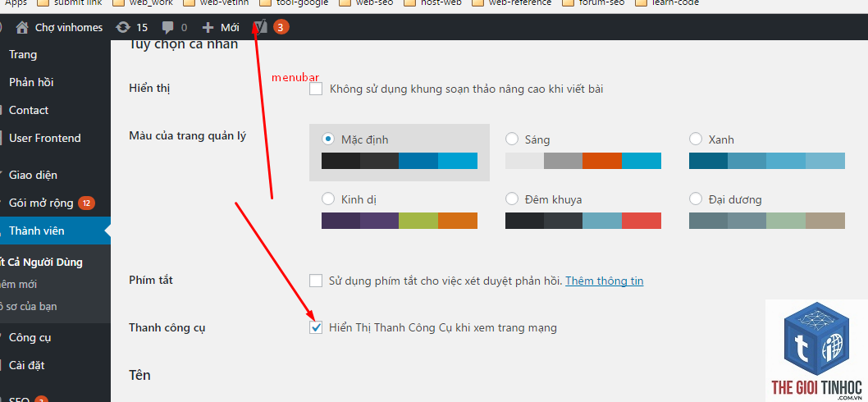Open the Thêm thông tin link
The height and width of the screenshot is (402, 868).
(x=605, y=281)
